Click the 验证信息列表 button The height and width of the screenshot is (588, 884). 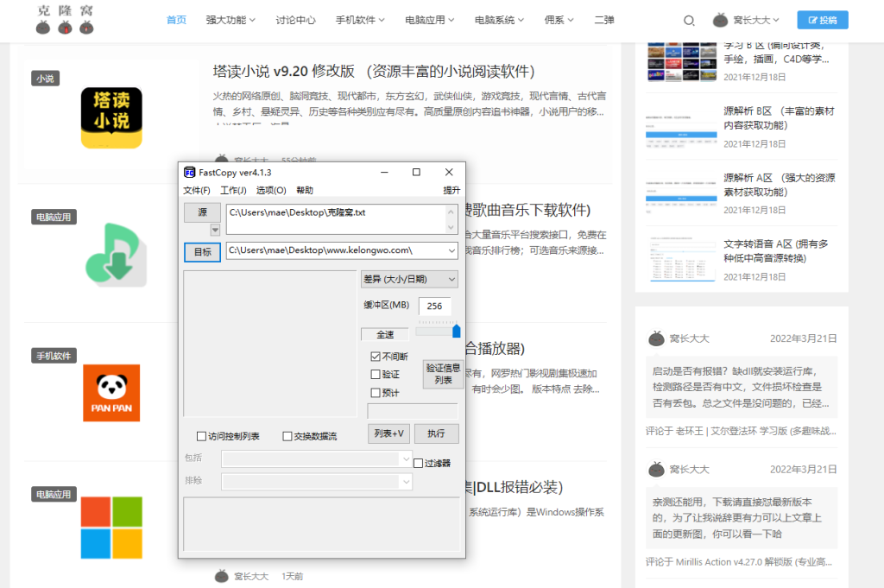pyautogui.click(x=443, y=374)
